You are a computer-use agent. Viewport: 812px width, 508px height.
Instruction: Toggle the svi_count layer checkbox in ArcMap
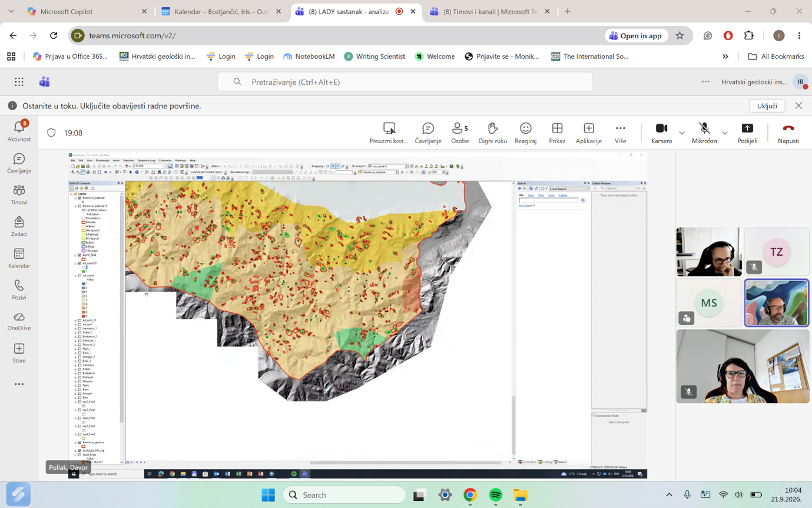(79, 275)
